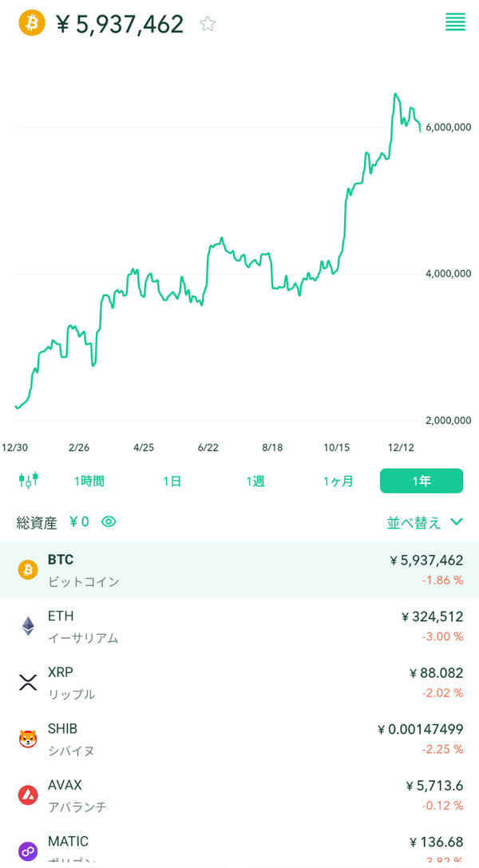Switch to candlestick chart view
The image size is (479, 868).
[28, 481]
